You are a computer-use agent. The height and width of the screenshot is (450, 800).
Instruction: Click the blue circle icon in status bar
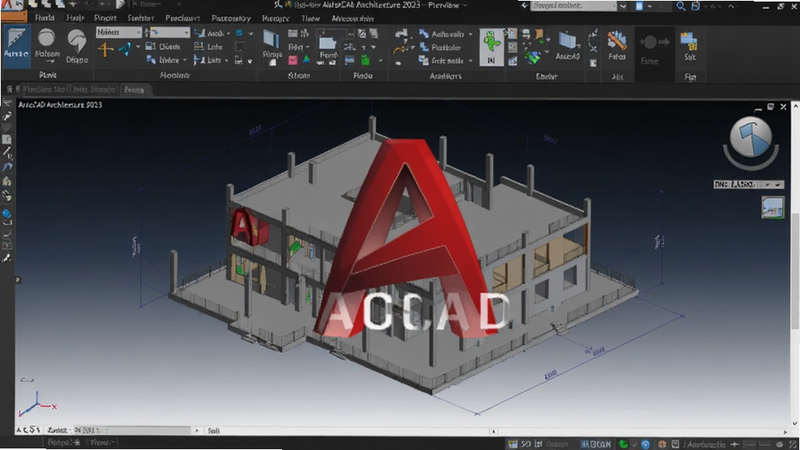coord(645,444)
